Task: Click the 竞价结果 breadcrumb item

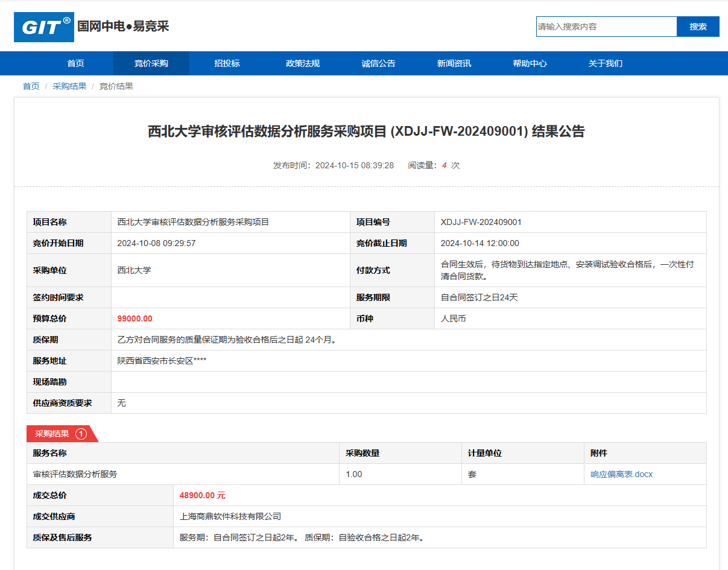Action: (x=116, y=86)
